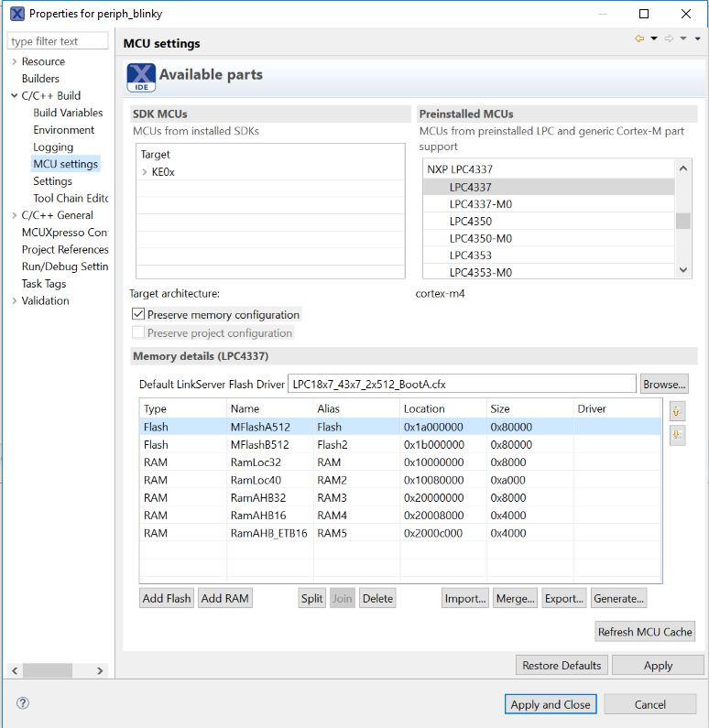Move selected memory row down
This screenshot has height=728, width=709.
click(x=677, y=435)
